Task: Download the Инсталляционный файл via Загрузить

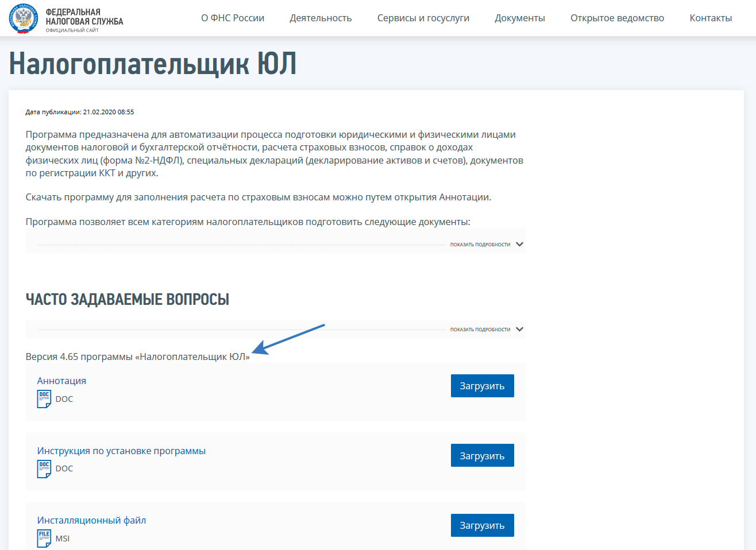Action: (483, 525)
